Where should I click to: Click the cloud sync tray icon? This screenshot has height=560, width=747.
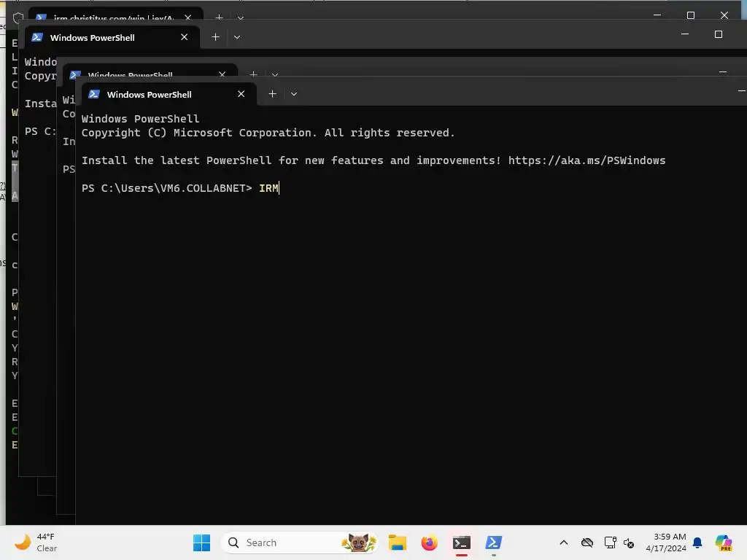click(x=587, y=542)
